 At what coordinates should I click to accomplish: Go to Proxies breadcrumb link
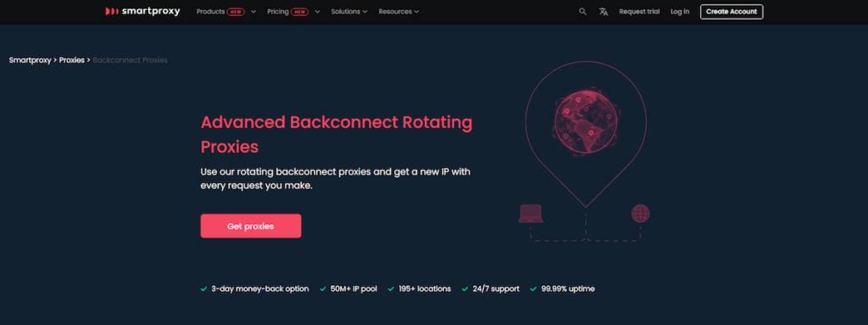click(71, 60)
